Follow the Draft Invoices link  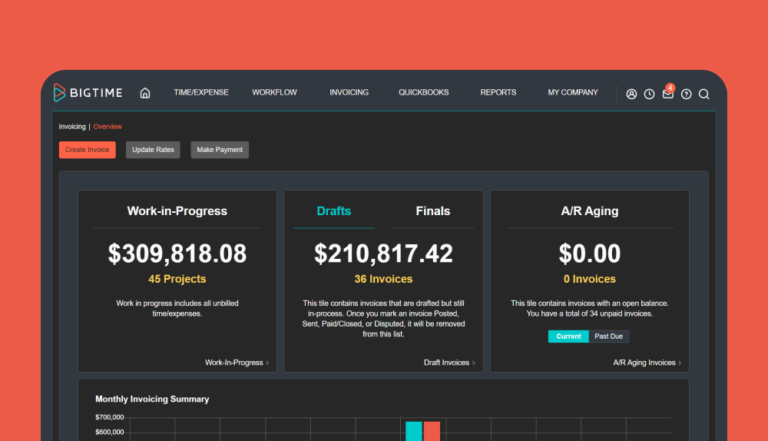449,362
